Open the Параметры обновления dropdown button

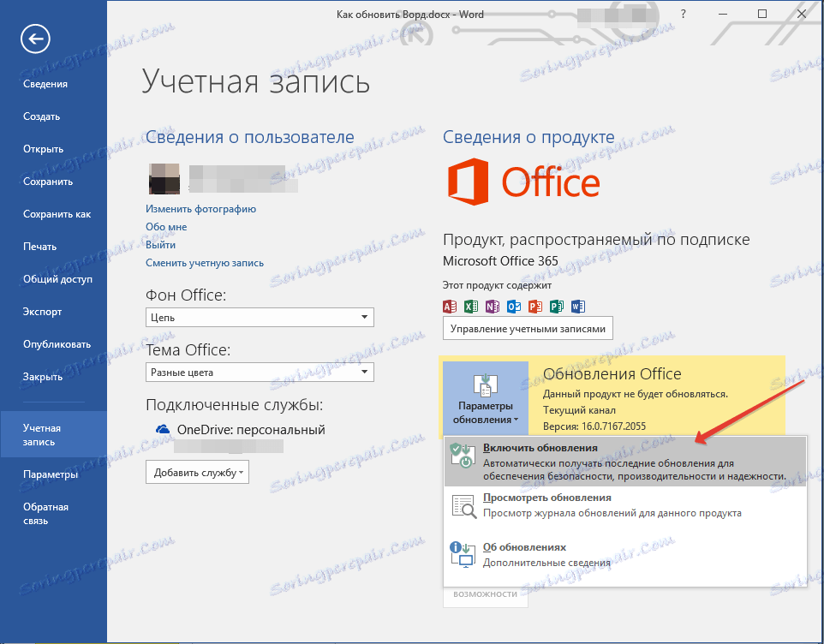point(486,399)
